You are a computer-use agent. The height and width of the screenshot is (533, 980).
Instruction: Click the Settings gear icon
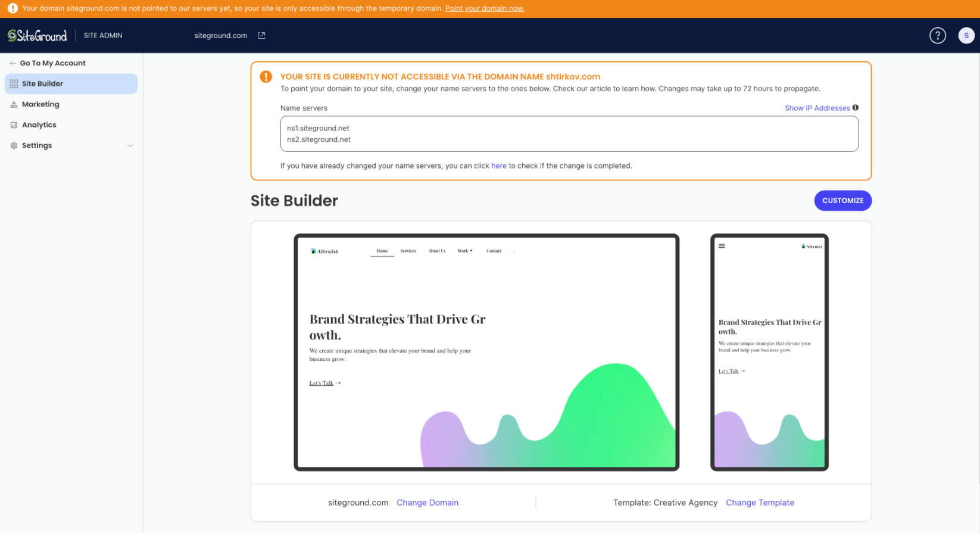point(14,145)
